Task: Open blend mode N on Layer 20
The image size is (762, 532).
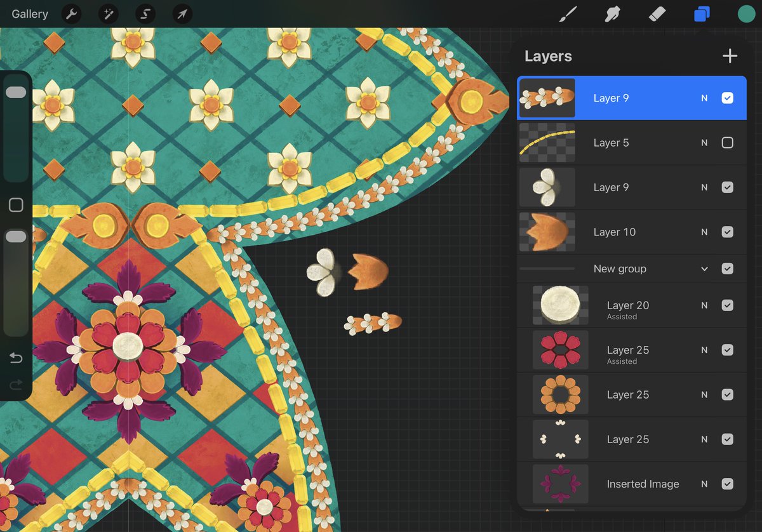Action: pos(704,305)
